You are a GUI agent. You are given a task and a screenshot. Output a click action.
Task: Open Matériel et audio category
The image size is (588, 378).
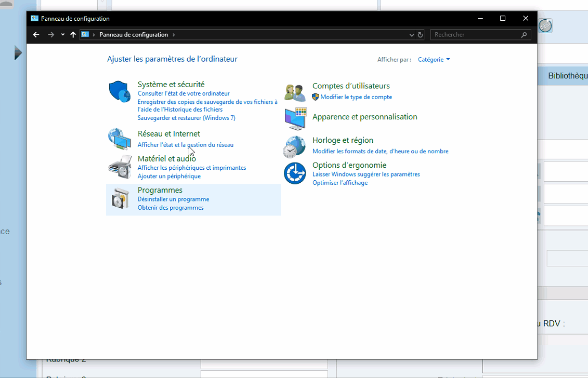pyautogui.click(x=166, y=158)
